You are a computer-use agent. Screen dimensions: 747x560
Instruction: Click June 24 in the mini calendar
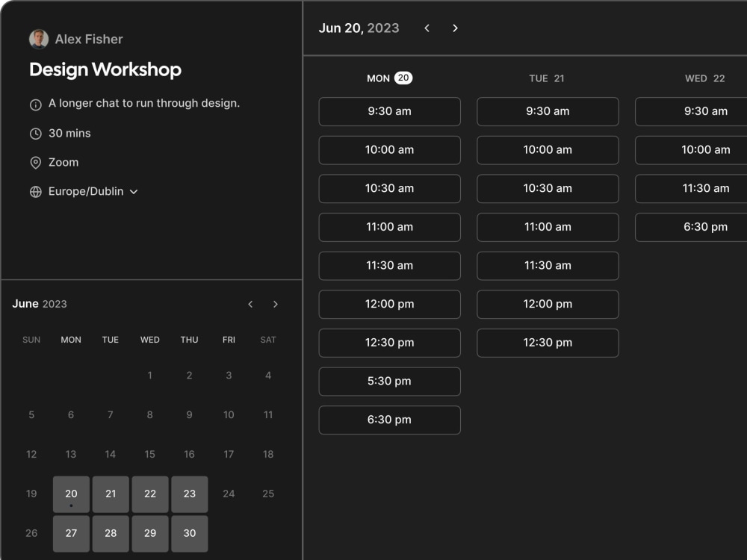point(229,494)
